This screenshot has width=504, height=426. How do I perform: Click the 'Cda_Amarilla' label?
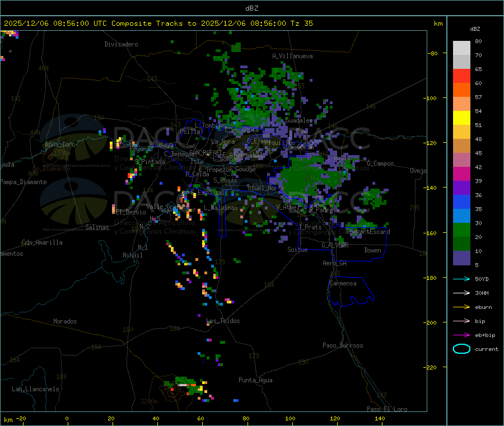(x=42, y=242)
